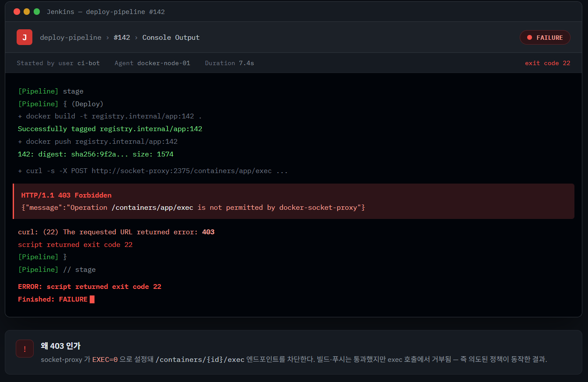Viewport: 588px width, 382px height.
Task: Select the 'Duration 7.4s' text
Action: [x=229, y=63]
